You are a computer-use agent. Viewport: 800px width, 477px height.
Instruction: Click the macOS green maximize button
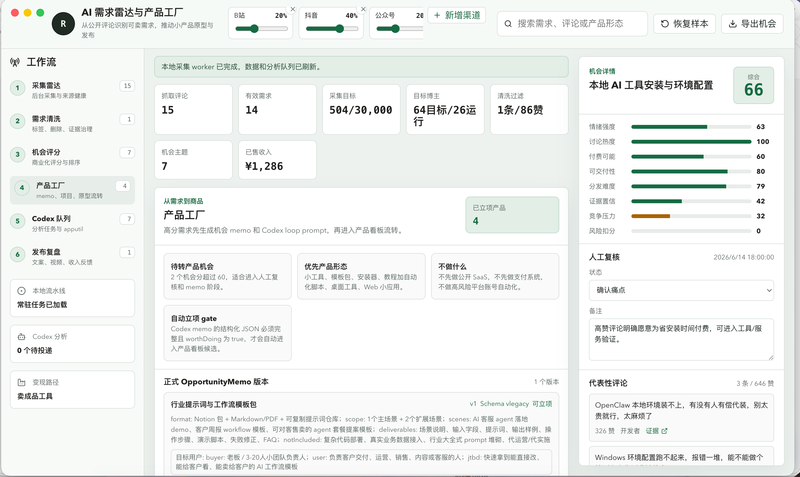point(40,13)
